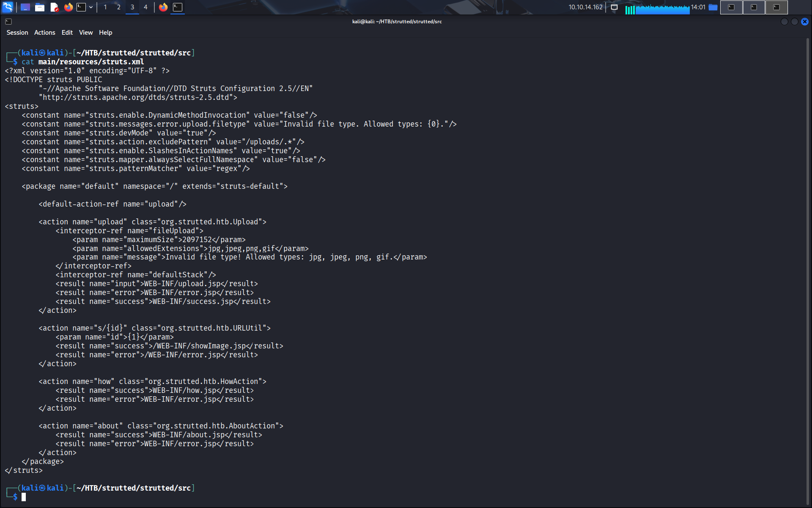
Task: Select the first terminal window thumbnail
Action: point(731,7)
